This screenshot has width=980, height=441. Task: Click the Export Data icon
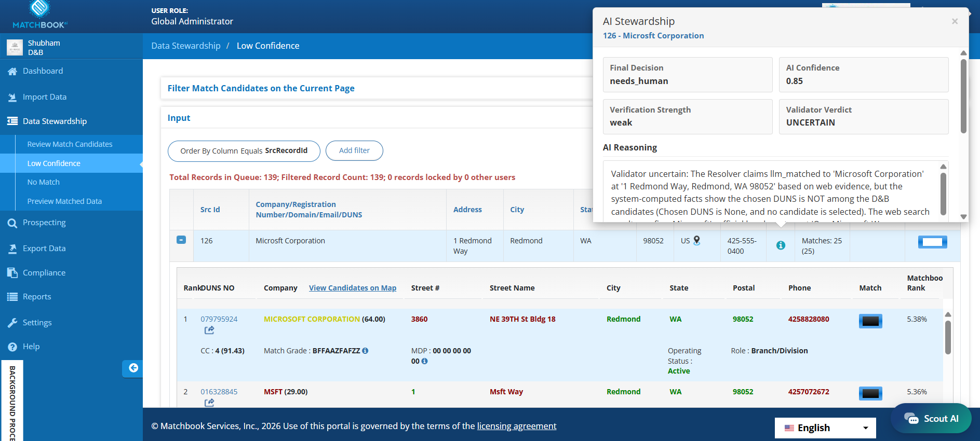12,249
